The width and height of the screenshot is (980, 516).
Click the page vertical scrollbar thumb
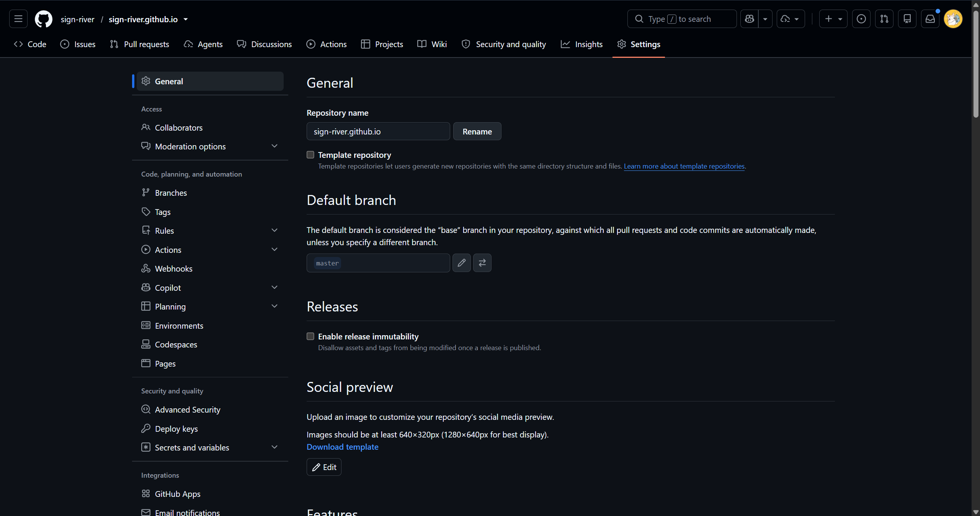click(975, 63)
